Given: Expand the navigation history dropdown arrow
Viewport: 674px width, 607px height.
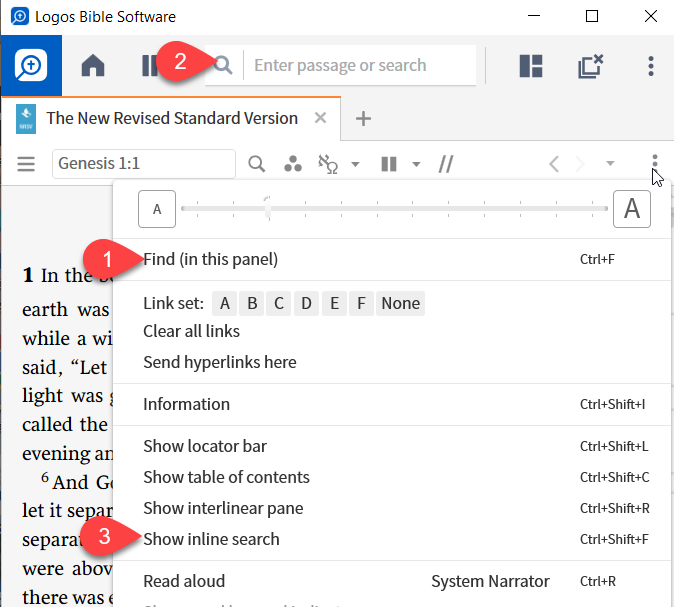Looking at the screenshot, I should (x=610, y=163).
